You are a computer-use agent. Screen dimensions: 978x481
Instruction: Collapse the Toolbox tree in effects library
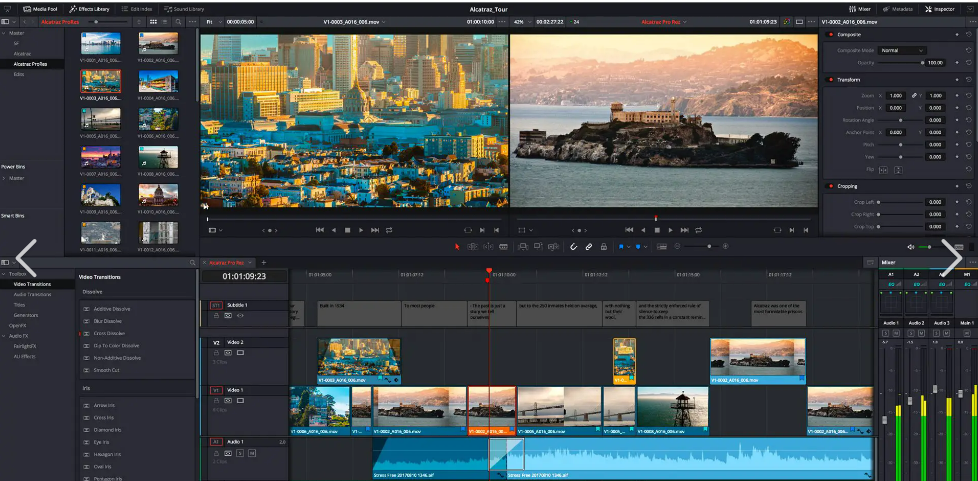pos(4,273)
